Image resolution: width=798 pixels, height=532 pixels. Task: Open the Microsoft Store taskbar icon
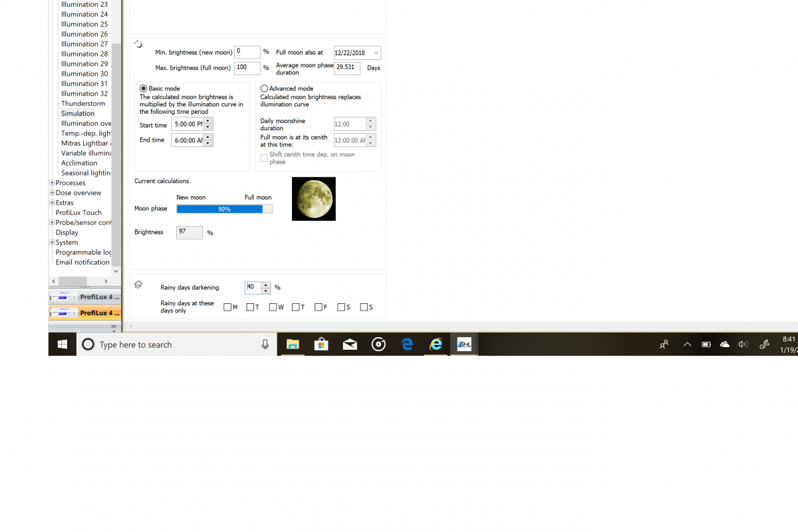click(321, 344)
